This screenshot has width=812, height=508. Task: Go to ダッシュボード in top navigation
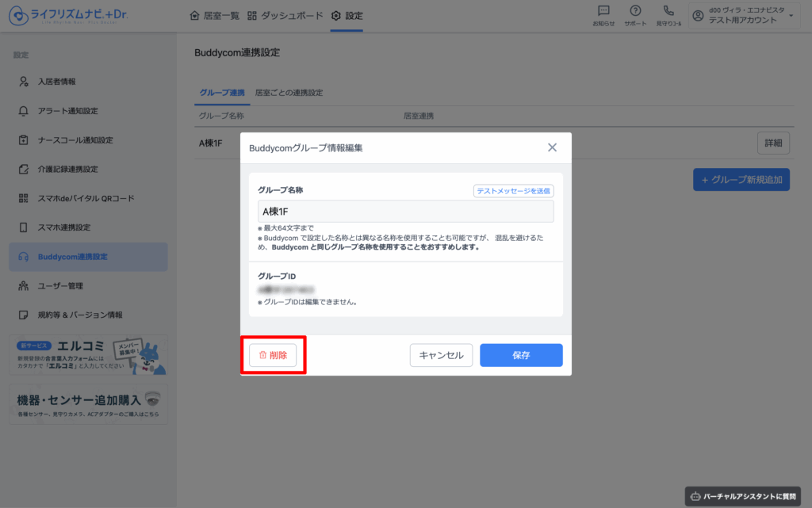(285, 16)
